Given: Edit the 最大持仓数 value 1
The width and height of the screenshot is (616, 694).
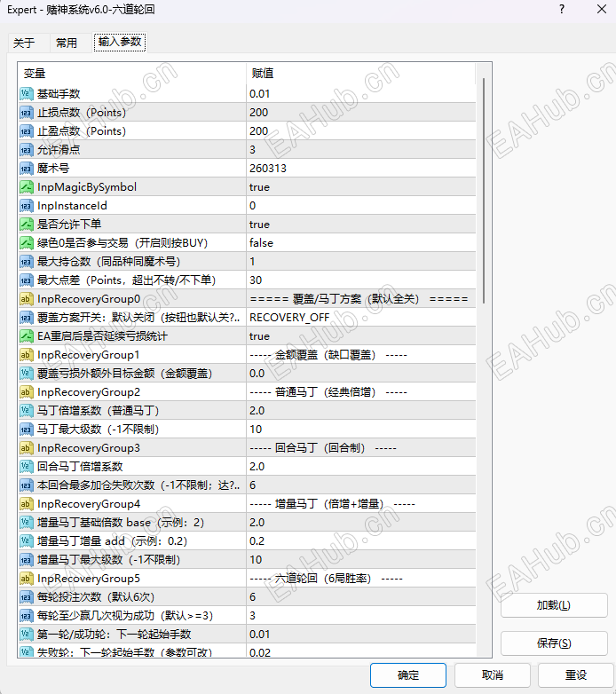Looking at the screenshot, I should click(x=361, y=261).
